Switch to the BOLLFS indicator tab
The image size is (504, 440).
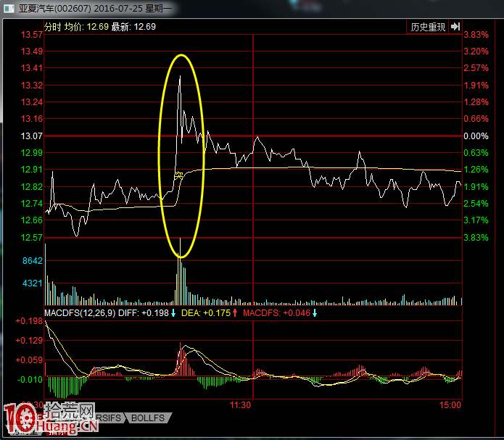click(x=148, y=418)
